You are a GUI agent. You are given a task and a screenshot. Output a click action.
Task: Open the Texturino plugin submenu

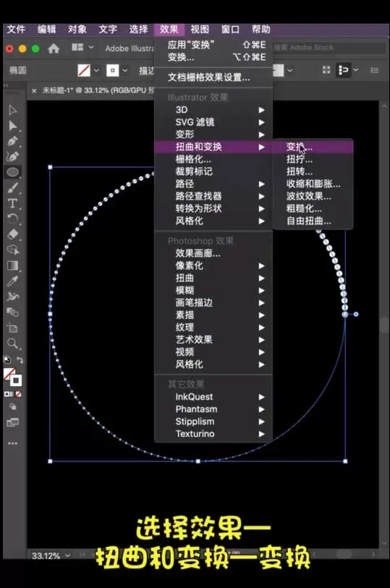pos(213,434)
